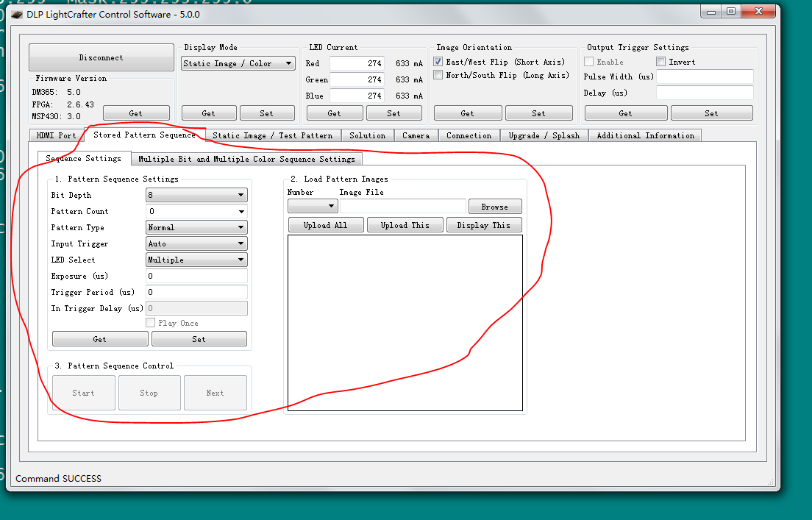Click the pattern image preview area
The image size is (812, 520).
[405, 323]
